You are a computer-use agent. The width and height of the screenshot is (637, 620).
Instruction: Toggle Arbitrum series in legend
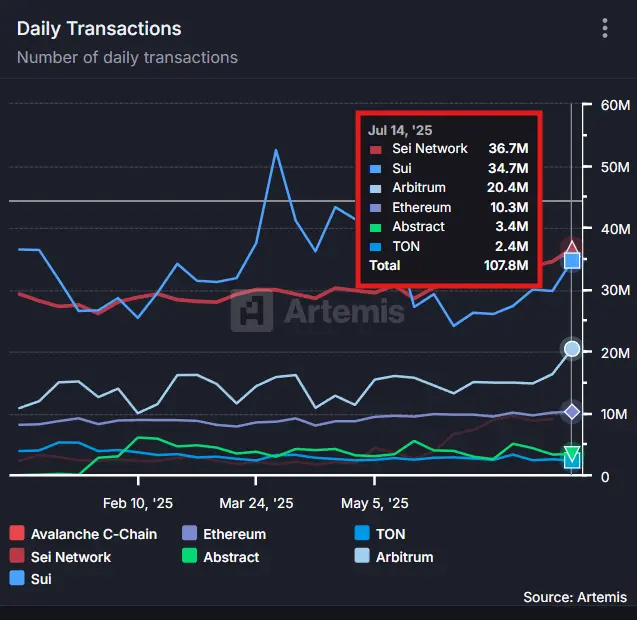pyautogui.click(x=394, y=556)
